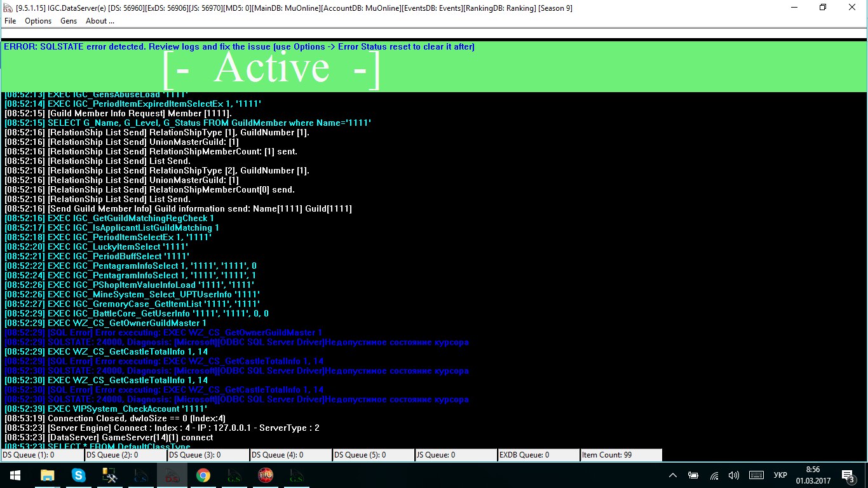The image size is (868, 488).
Task: Open the Action Center notifications icon
Action: 848,475
